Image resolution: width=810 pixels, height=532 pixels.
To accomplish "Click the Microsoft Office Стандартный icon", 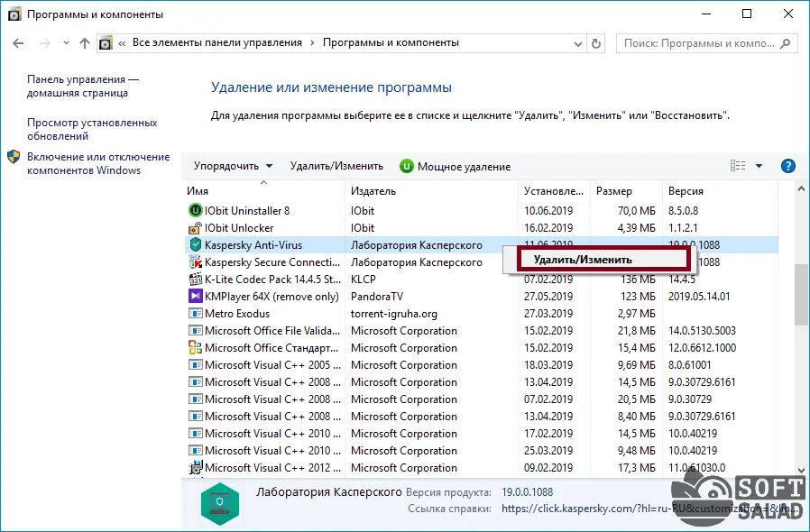I will coord(195,348).
